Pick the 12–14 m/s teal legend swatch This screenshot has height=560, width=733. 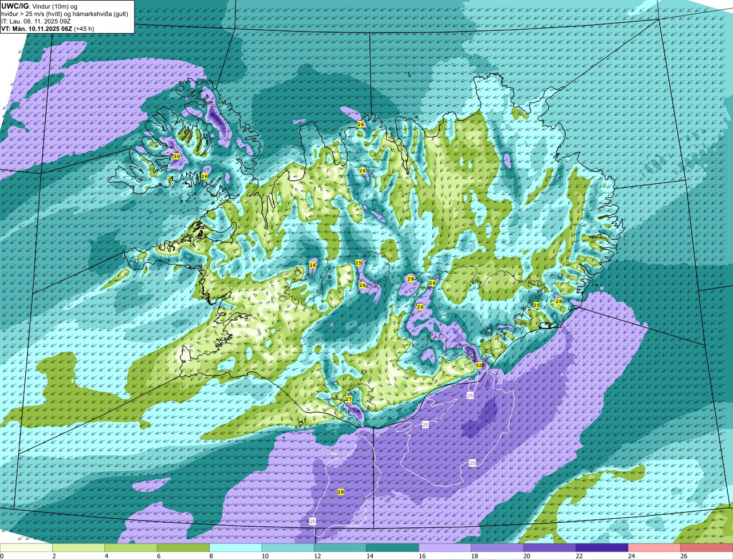click(340, 547)
